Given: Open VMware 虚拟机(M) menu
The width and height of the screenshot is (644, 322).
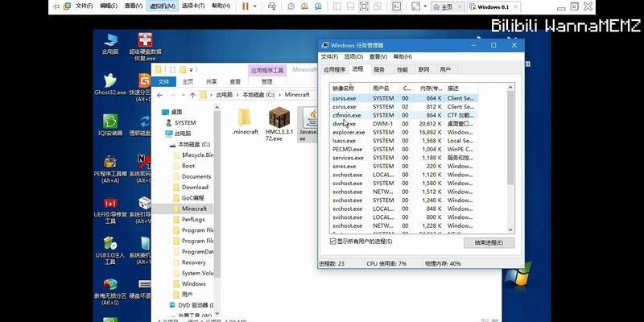Looking at the screenshot, I should pyautogui.click(x=163, y=6).
